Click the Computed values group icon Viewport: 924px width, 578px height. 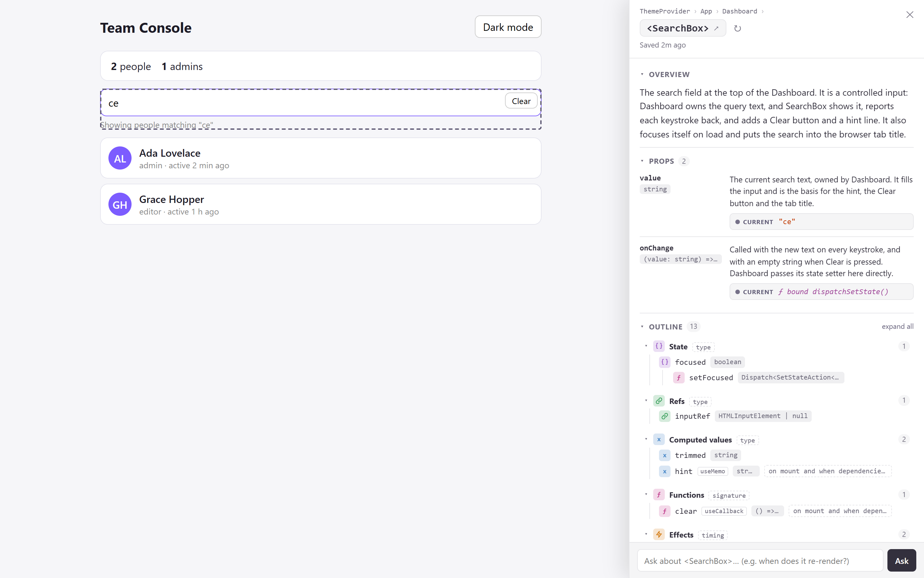[659, 440]
